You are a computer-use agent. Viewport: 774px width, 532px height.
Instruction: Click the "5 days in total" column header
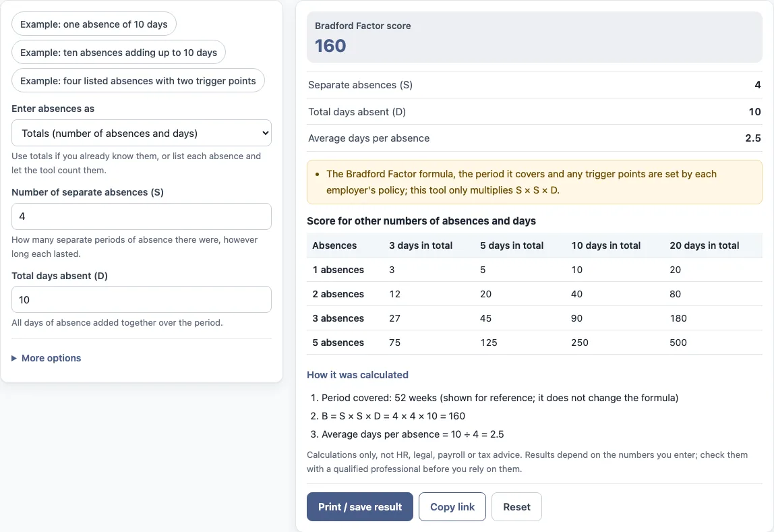511,245
